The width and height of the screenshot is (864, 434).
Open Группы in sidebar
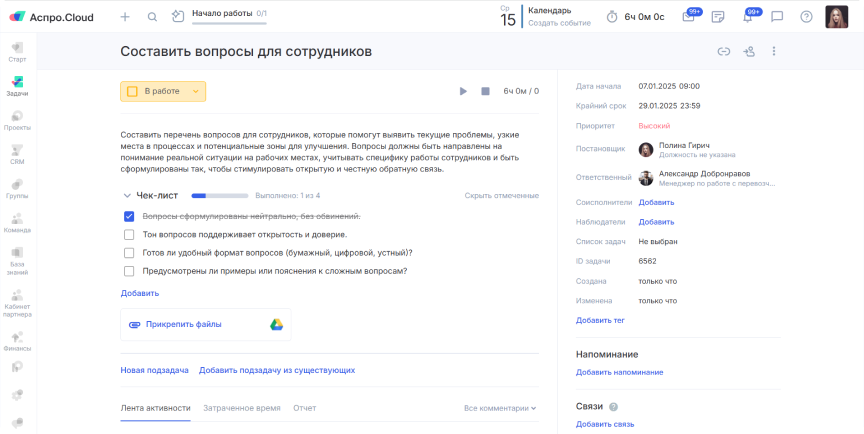17,189
